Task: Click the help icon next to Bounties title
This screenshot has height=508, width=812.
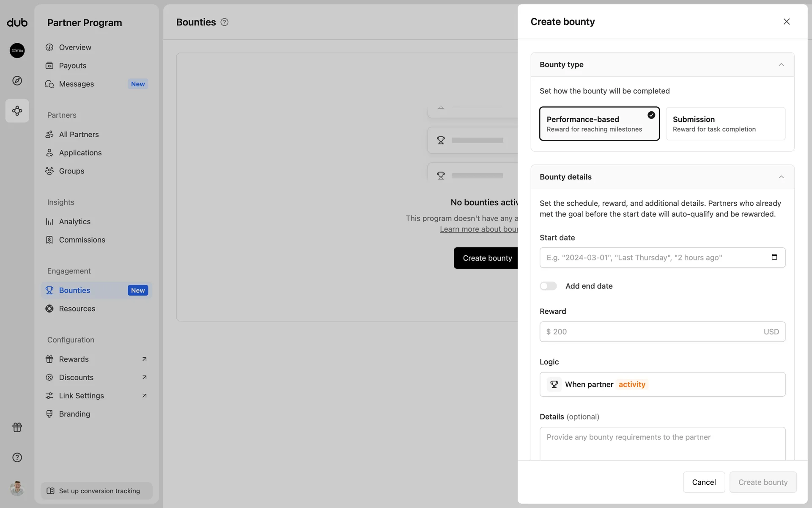Action: (225, 22)
